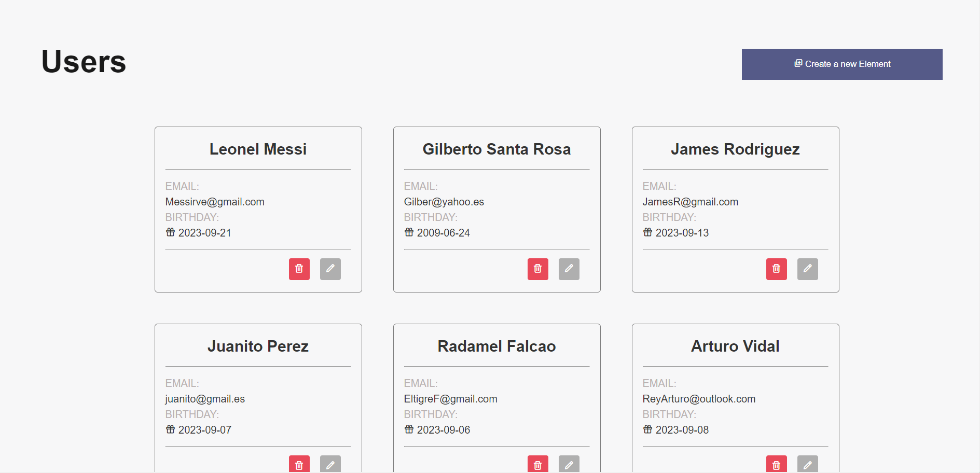
Task: Click James Rodriguez's birthday gift icon
Action: coord(647,232)
